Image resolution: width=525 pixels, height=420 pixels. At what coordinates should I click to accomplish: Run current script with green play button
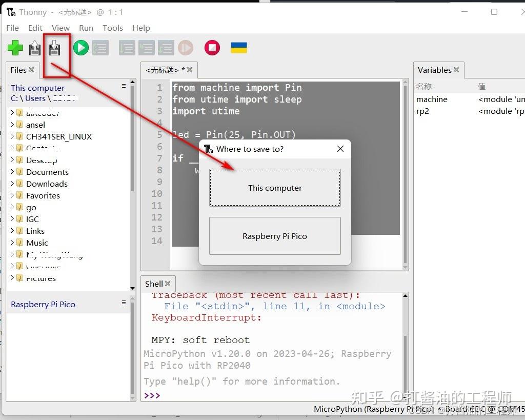[80, 48]
